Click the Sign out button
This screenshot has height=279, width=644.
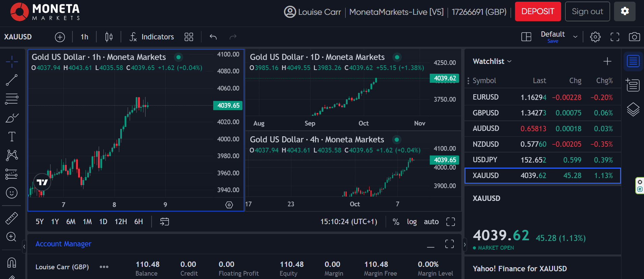click(587, 11)
